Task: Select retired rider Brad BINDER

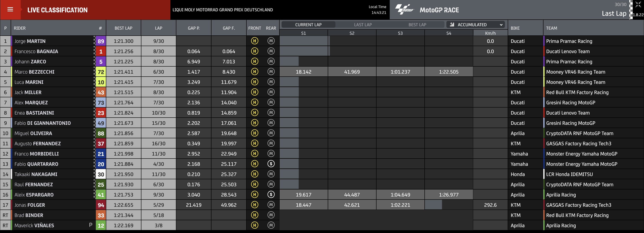Action: tap(29, 215)
